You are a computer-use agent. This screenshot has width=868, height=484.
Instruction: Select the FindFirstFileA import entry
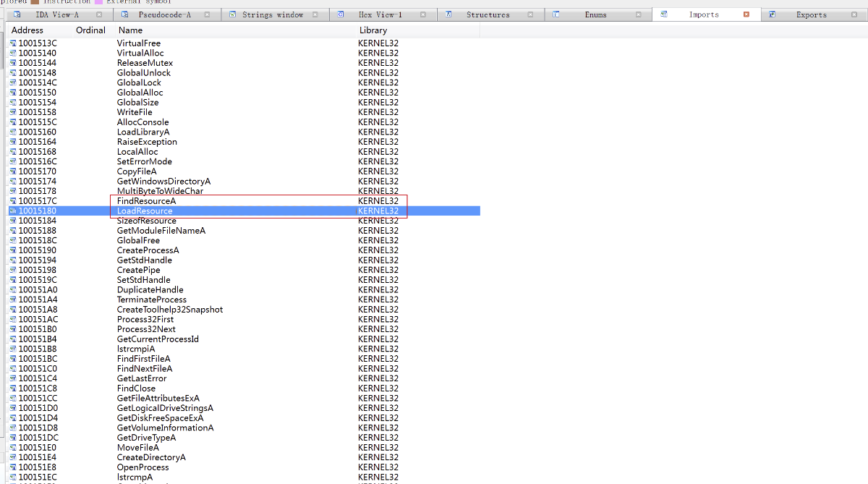[144, 359]
